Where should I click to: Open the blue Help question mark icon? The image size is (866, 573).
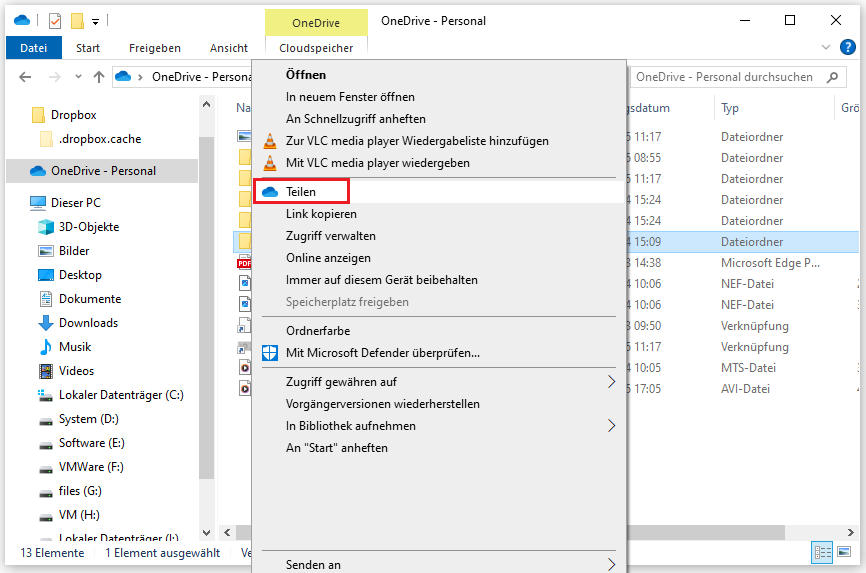click(x=847, y=48)
